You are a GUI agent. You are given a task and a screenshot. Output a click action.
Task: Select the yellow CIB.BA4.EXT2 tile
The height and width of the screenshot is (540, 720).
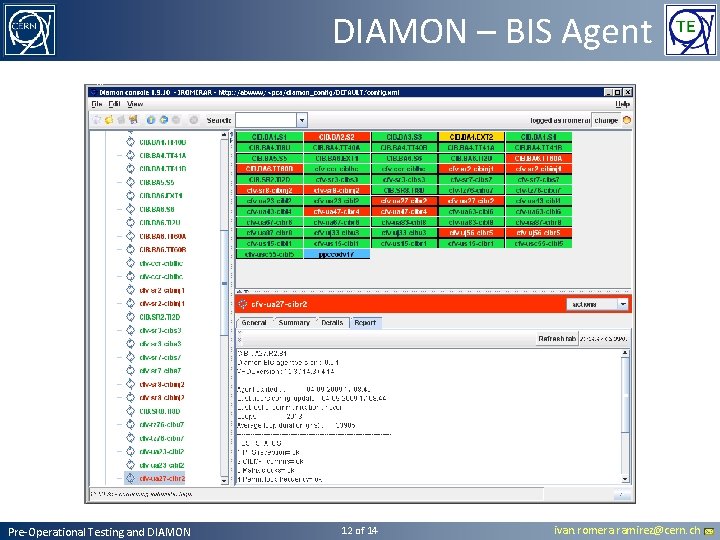pyautogui.click(x=471, y=137)
